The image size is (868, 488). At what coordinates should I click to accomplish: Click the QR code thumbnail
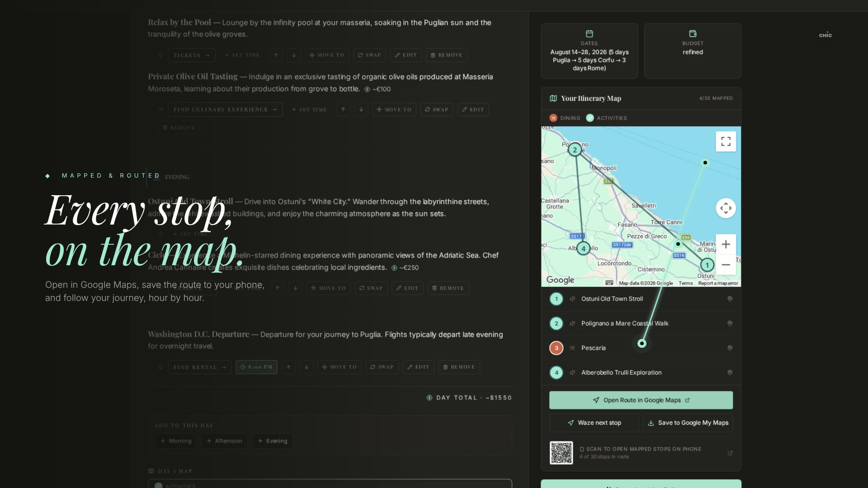pos(561,453)
